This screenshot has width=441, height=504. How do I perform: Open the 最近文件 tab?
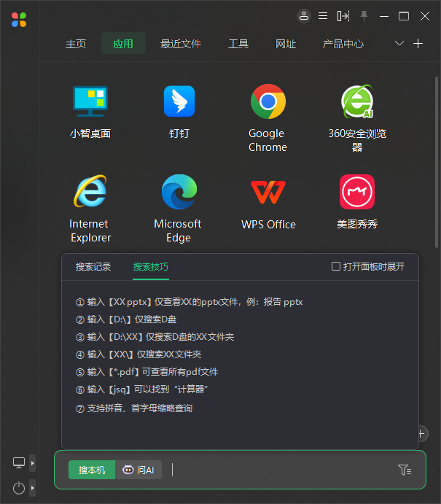tap(181, 43)
